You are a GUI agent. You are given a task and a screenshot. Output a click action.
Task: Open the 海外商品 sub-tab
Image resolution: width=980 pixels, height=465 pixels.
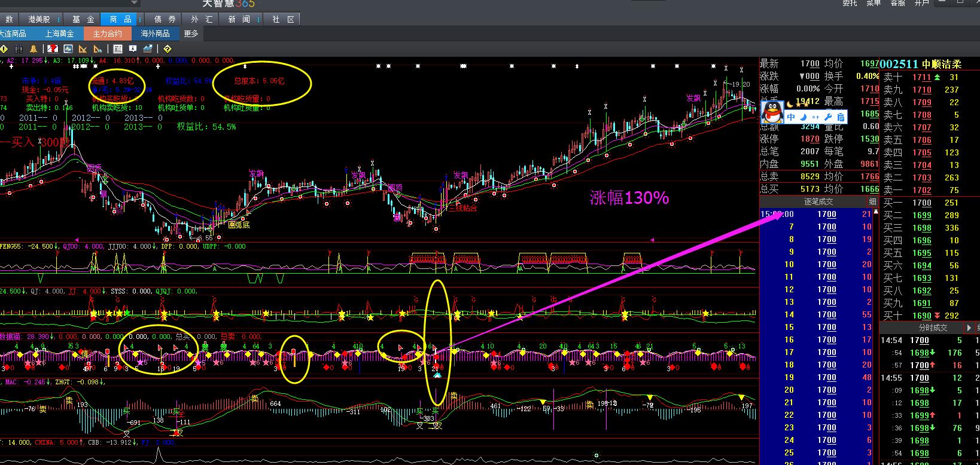(155, 33)
